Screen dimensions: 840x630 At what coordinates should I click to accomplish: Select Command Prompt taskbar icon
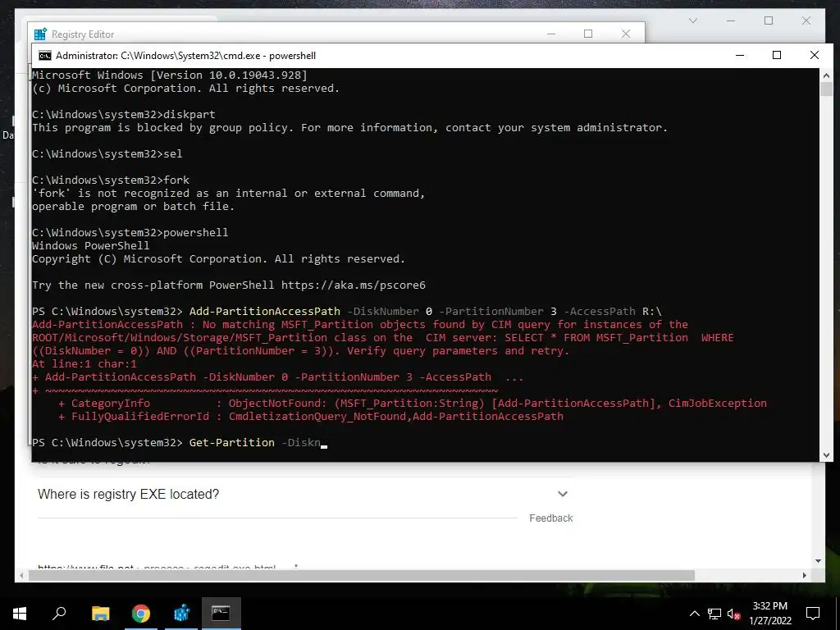[x=221, y=614]
